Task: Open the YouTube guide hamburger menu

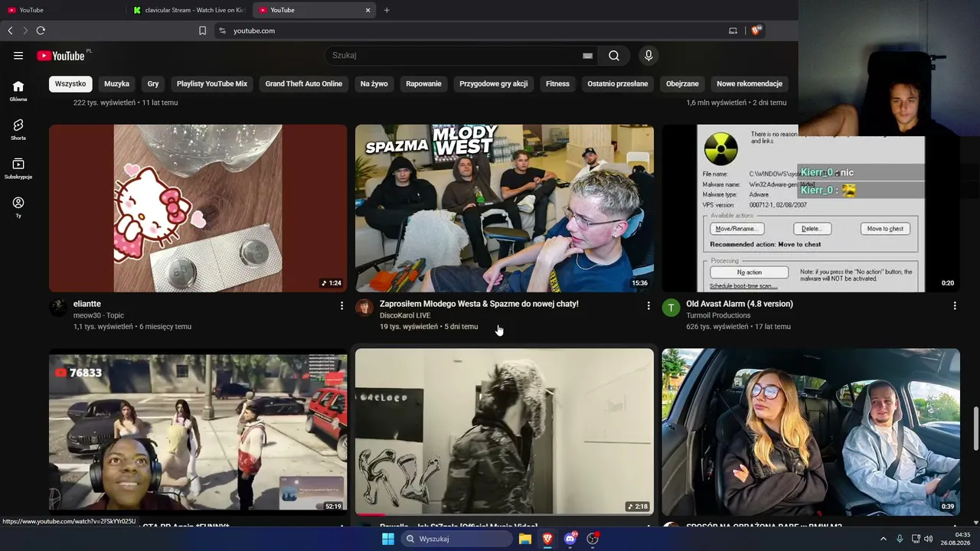Action: point(18,55)
